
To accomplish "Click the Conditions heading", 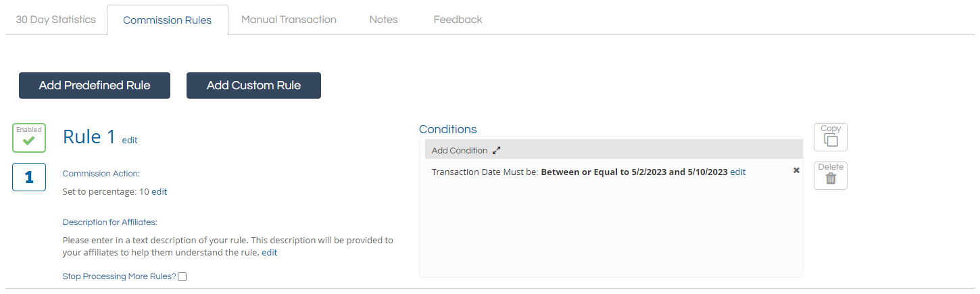I will tap(447, 129).
